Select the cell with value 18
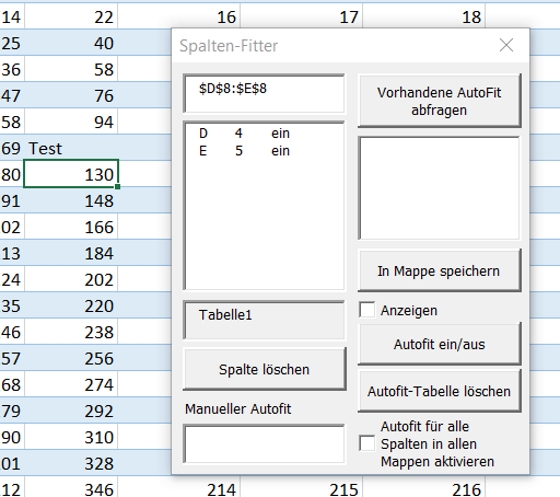This screenshot has height=497, width=560. pyautogui.click(x=424, y=16)
